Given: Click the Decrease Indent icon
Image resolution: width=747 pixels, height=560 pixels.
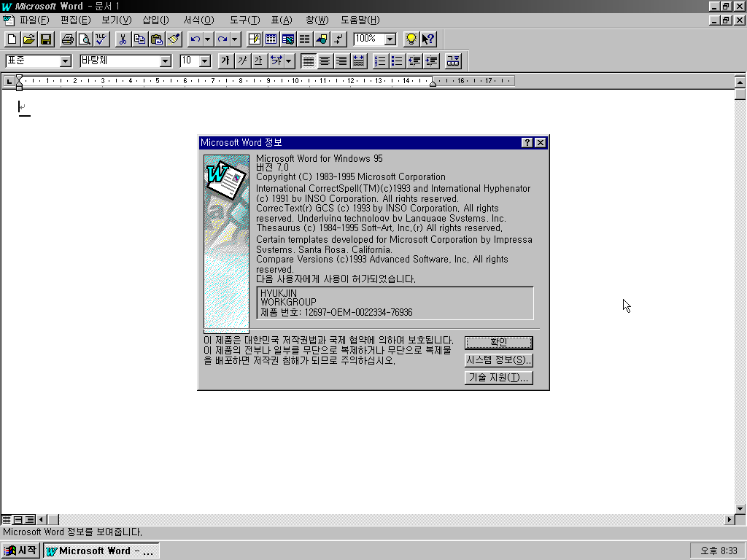Looking at the screenshot, I should (414, 61).
